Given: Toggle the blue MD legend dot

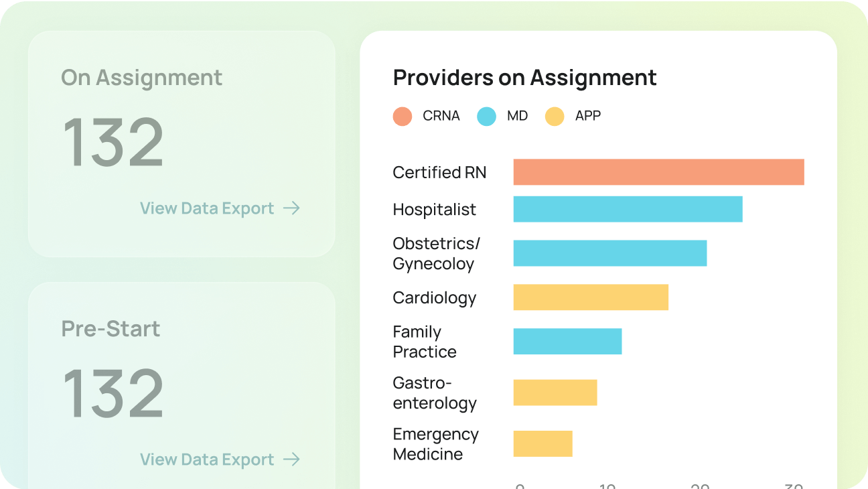Looking at the screenshot, I should pos(486,116).
